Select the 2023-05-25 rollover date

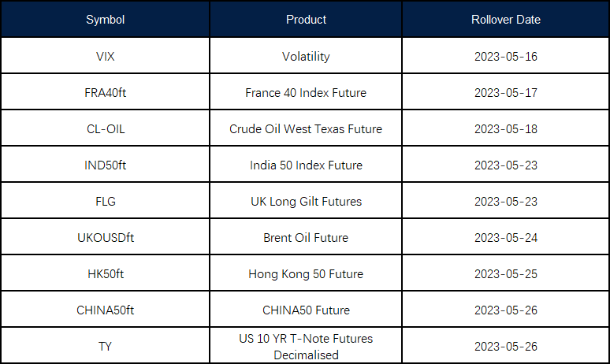pyautogui.click(x=505, y=274)
